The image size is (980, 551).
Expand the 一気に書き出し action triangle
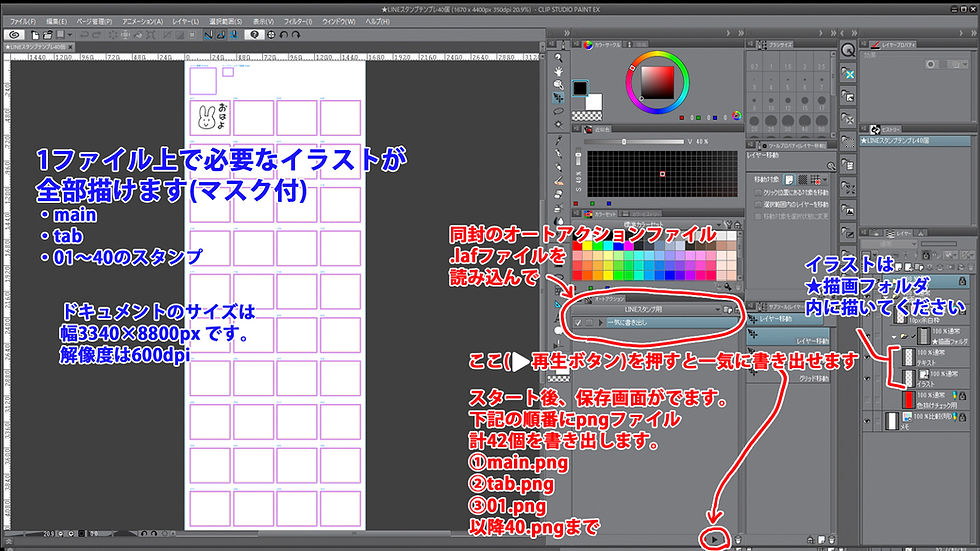601,323
